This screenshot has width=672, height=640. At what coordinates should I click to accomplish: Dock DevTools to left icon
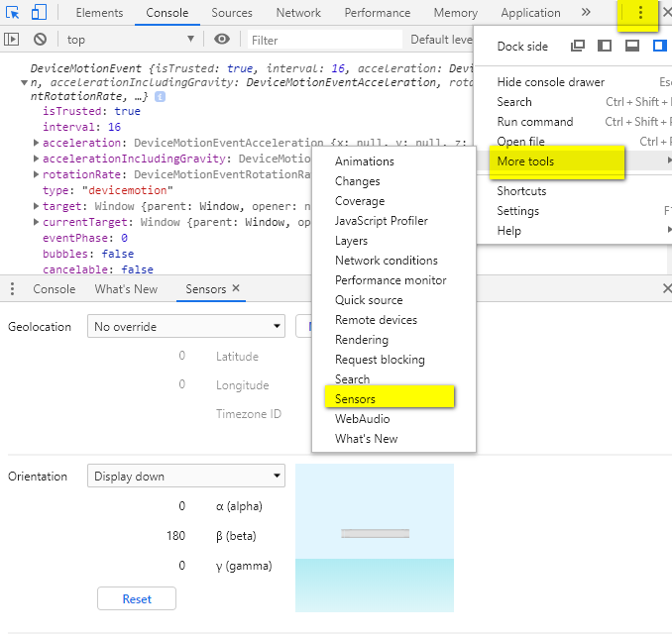[605, 46]
